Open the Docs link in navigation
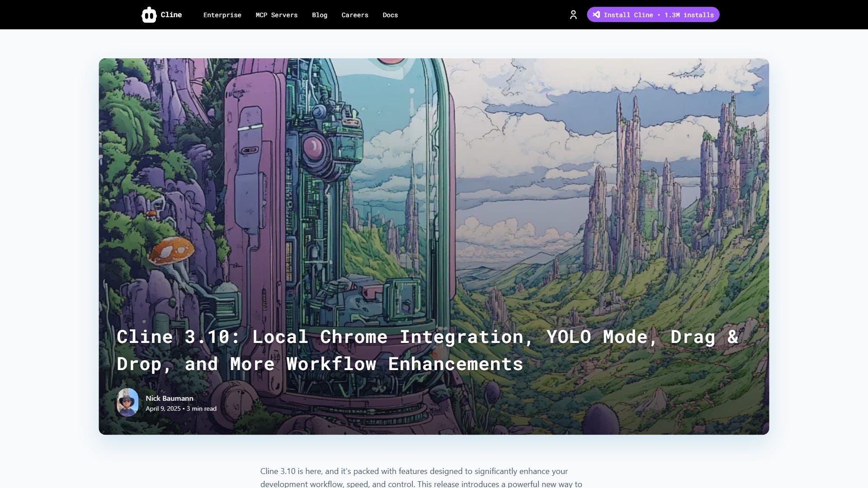This screenshot has width=868, height=488. click(x=390, y=15)
